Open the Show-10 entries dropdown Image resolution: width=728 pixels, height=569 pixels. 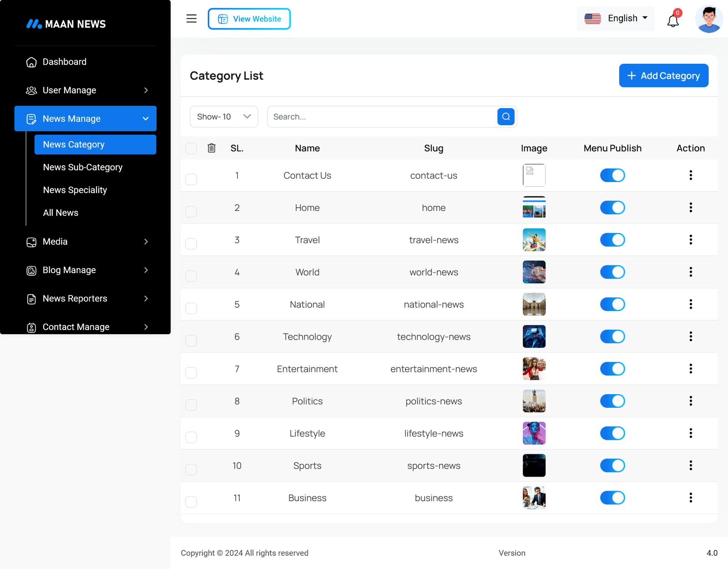[x=224, y=117]
